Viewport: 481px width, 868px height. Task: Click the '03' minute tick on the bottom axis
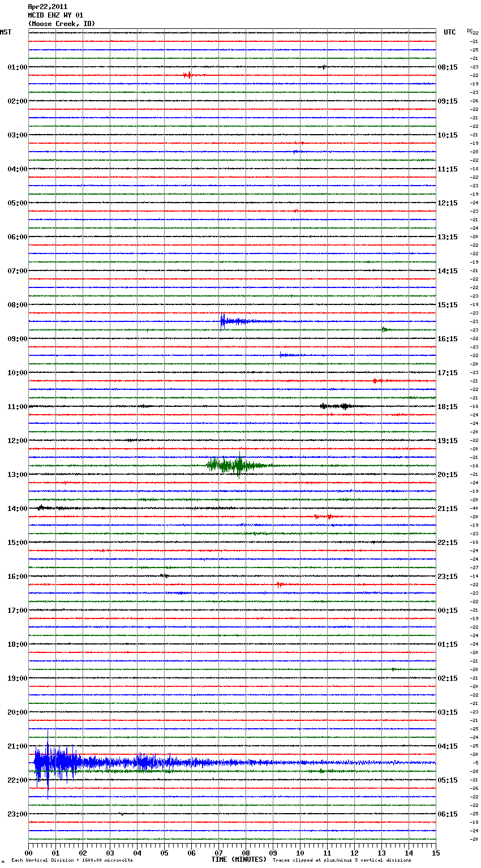click(x=110, y=853)
